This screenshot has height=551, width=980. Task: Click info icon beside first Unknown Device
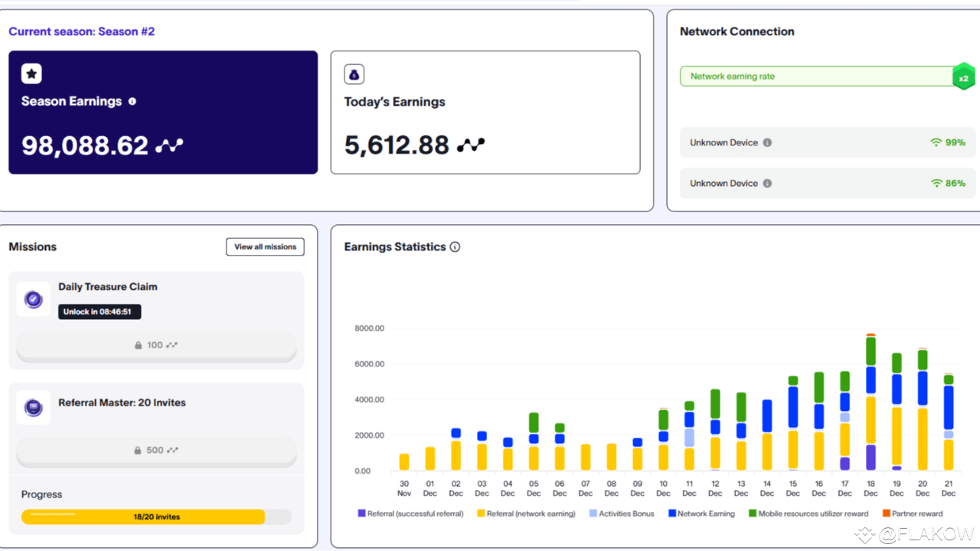767,142
